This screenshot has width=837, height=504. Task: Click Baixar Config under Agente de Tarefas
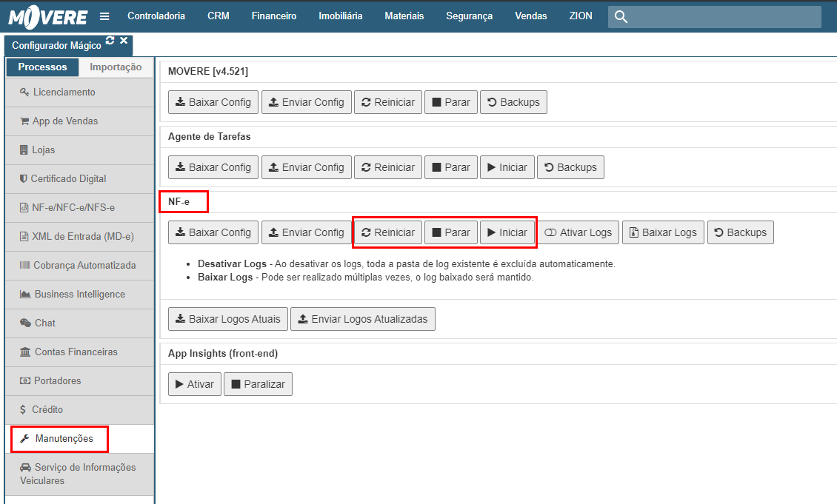(213, 167)
